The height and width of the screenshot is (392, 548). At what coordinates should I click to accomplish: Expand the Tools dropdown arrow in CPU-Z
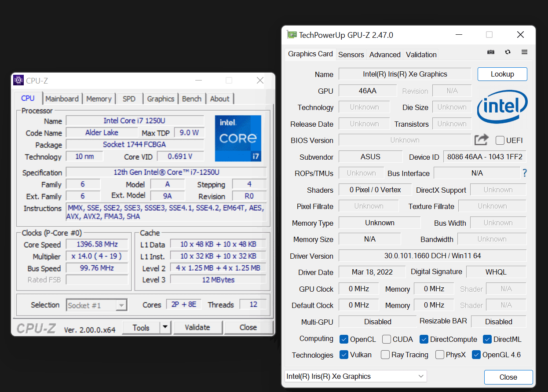click(165, 327)
